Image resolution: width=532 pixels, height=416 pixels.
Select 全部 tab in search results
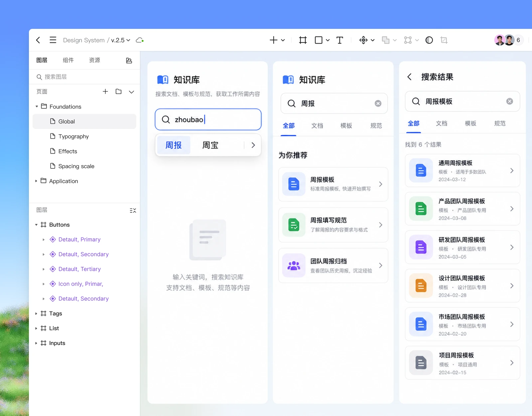click(x=414, y=123)
